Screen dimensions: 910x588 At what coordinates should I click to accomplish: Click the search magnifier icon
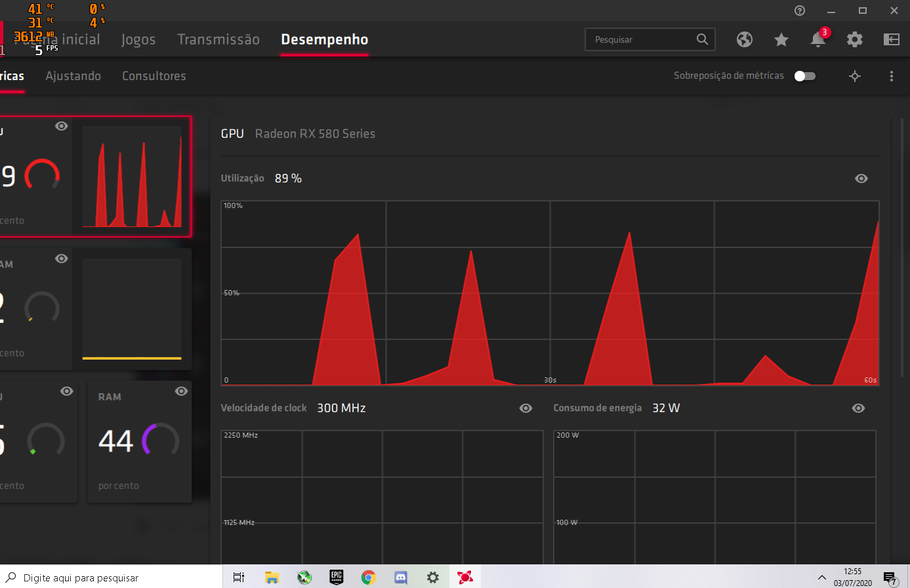702,39
